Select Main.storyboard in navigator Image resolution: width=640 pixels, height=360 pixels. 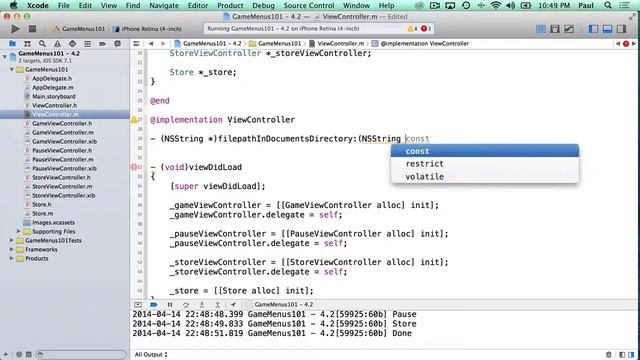(x=53, y=96)
